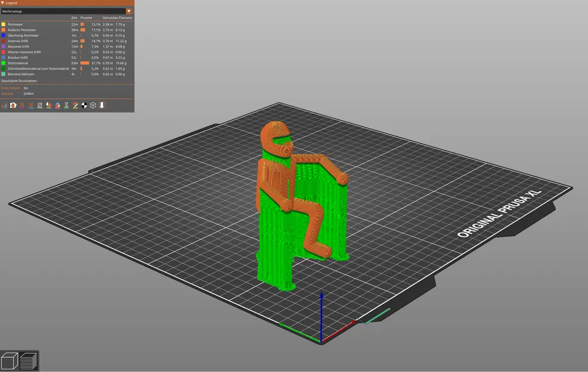Toggle travel moves visibility icon
Viewport: 588px width, 372px height.
(x=4, y=105)
